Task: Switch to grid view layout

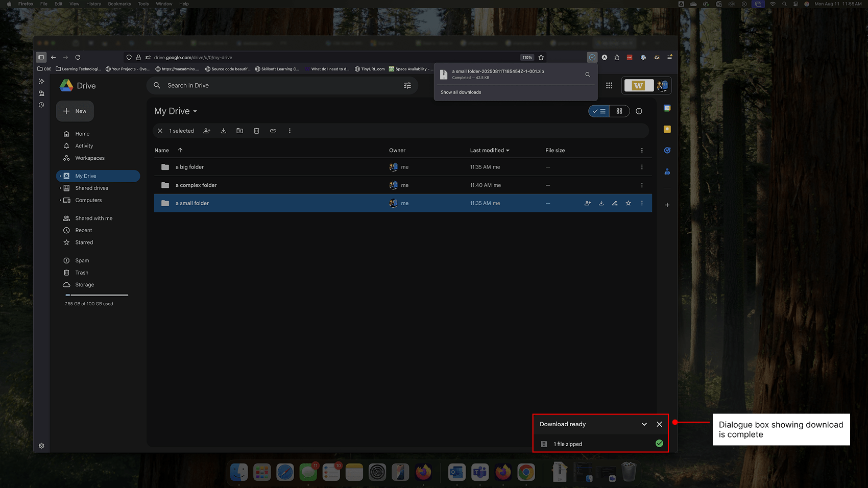Action: (619, 111)
